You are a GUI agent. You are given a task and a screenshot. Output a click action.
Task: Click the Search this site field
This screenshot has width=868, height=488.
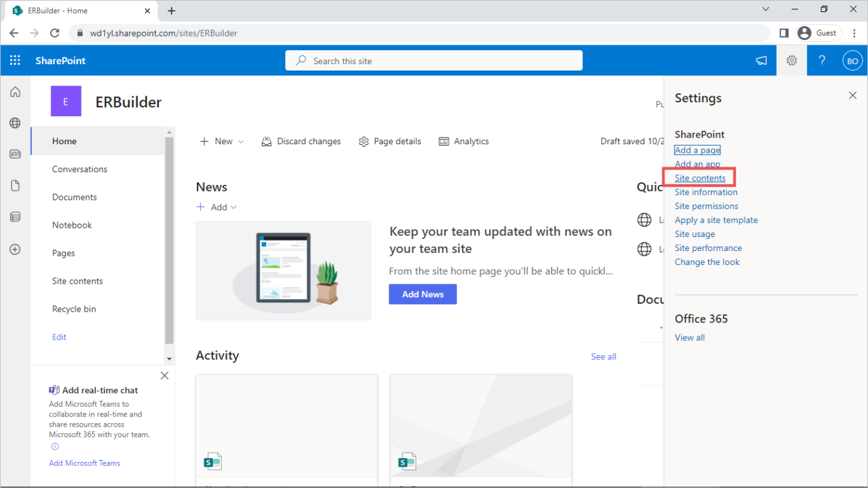pyautogui.click(x=434, y=61)
